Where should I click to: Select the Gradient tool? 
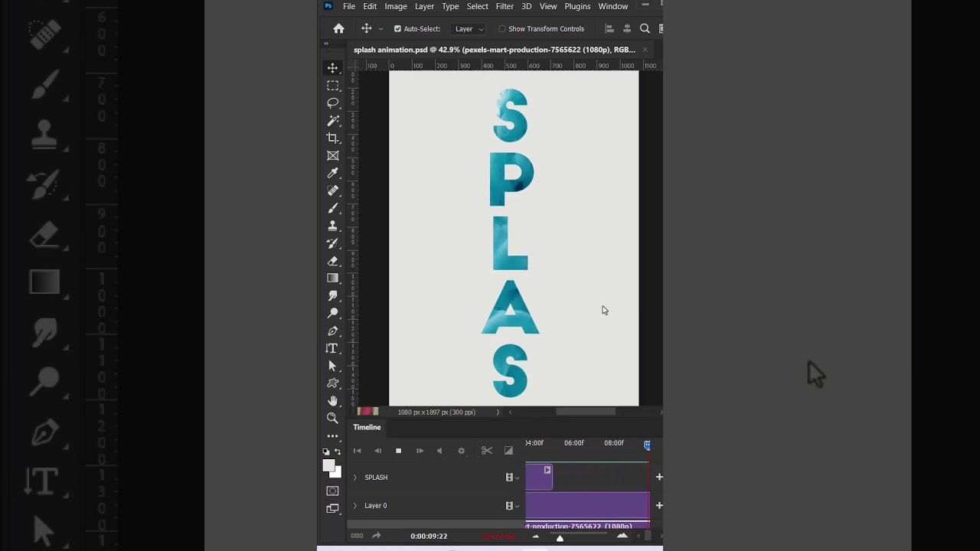click(x=332, y=279)
